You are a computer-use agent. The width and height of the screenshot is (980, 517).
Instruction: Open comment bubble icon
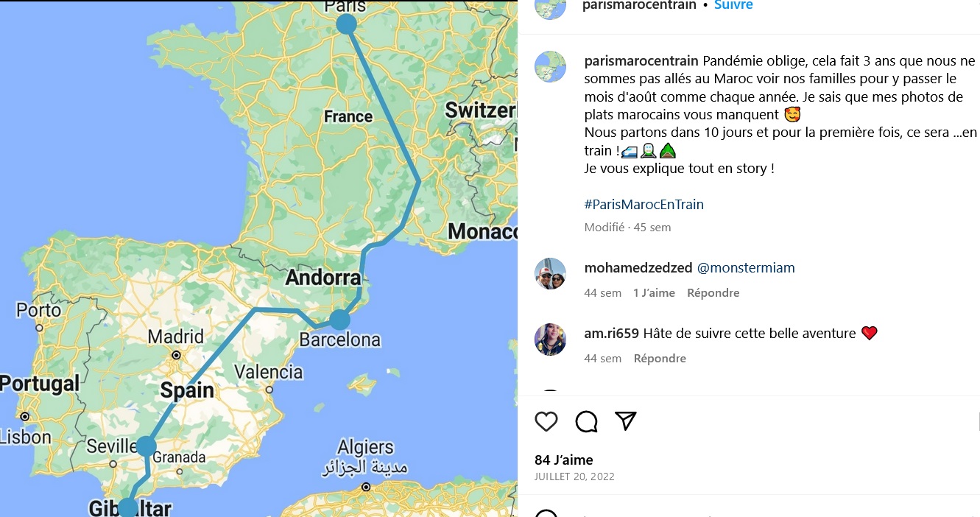point(586,421)
